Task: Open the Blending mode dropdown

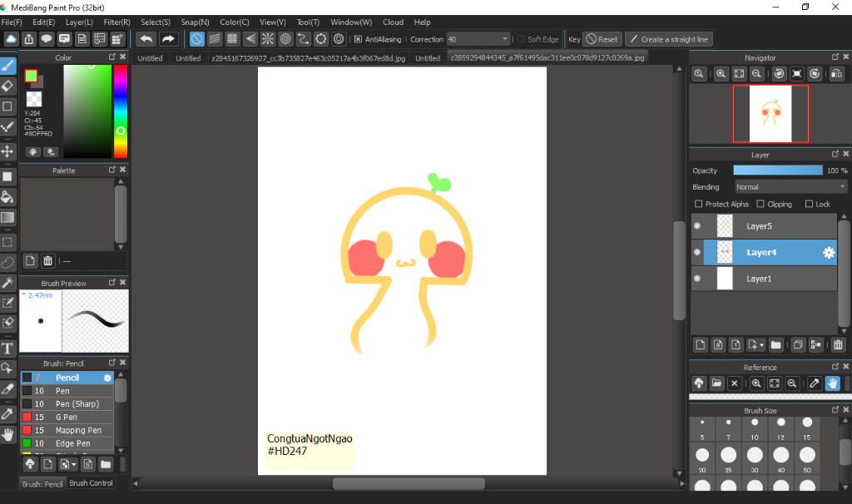Action: 790,187
